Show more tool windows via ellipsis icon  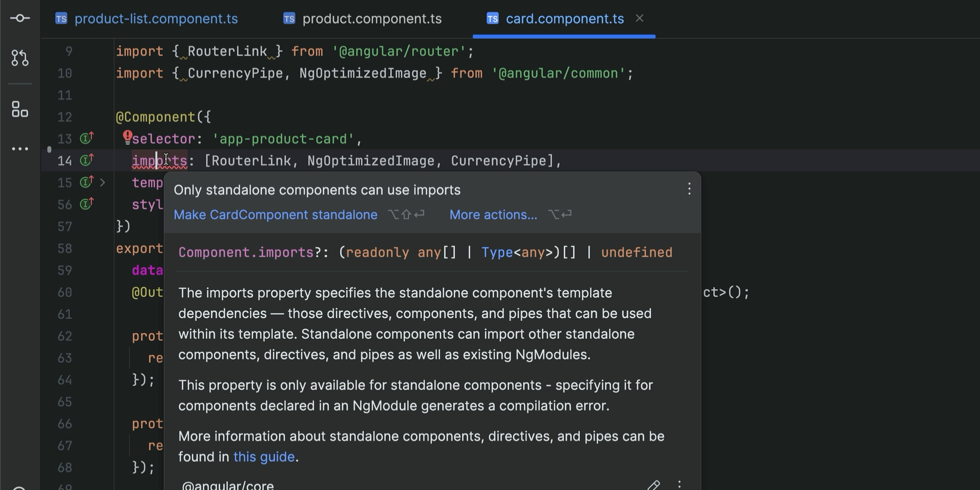pos(20,149)
